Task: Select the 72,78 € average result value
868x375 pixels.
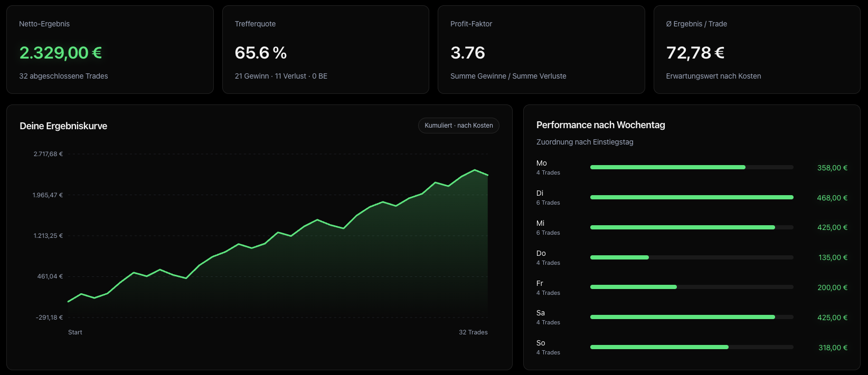Action: point(695,53)
